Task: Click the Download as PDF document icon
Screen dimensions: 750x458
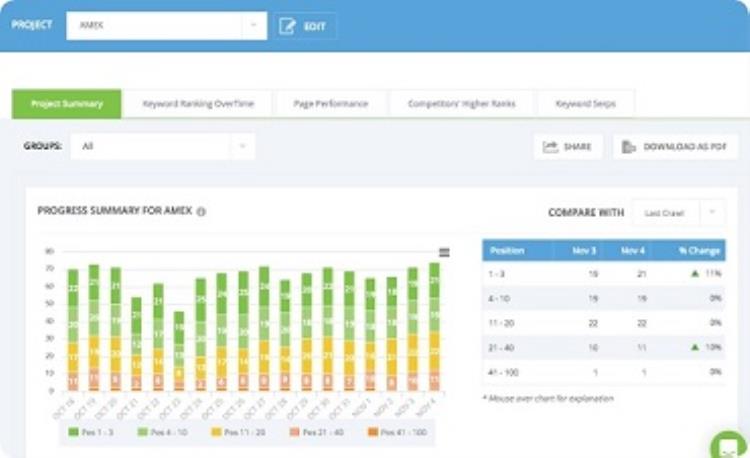Action: pos(629,147)
